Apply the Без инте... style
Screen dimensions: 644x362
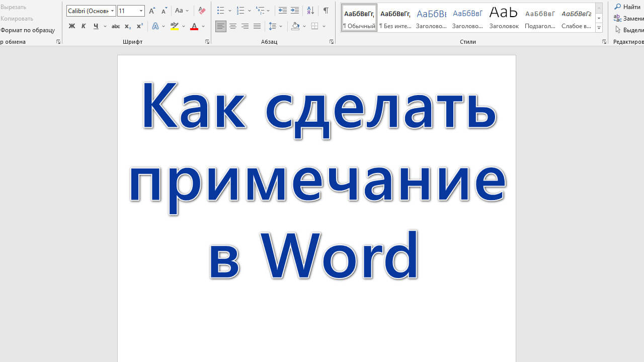395,18
